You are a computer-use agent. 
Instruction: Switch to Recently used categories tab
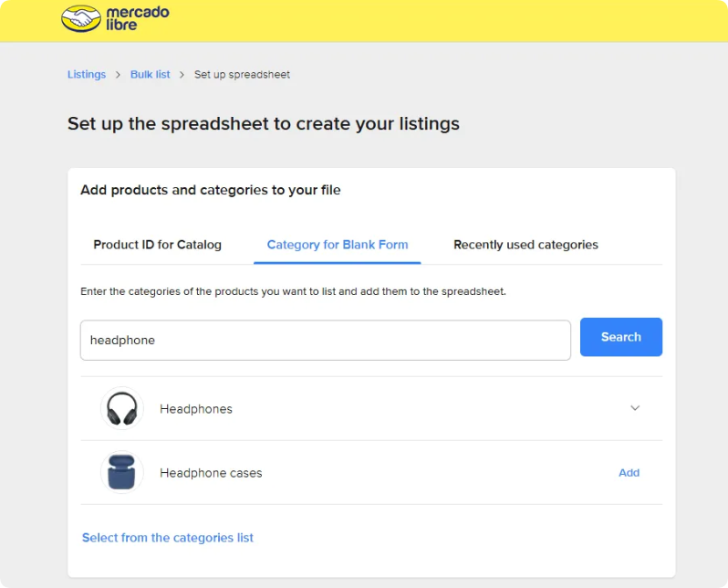point(525,245)
